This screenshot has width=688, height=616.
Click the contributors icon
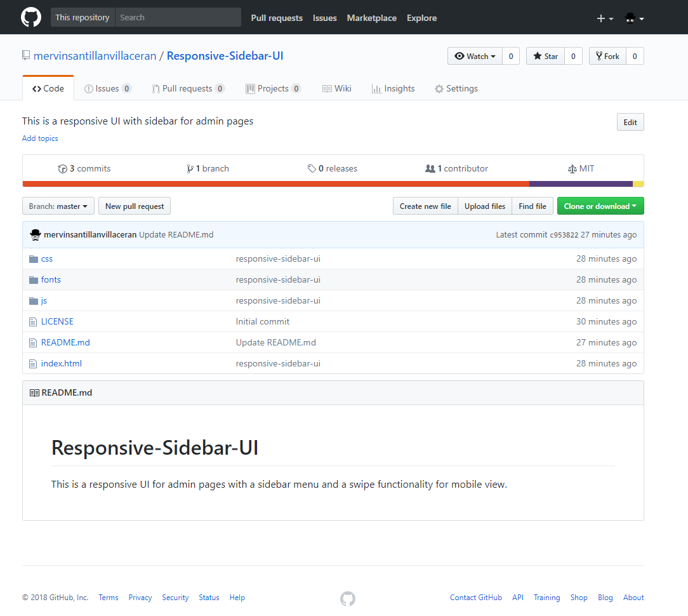(x=431, y=168)
